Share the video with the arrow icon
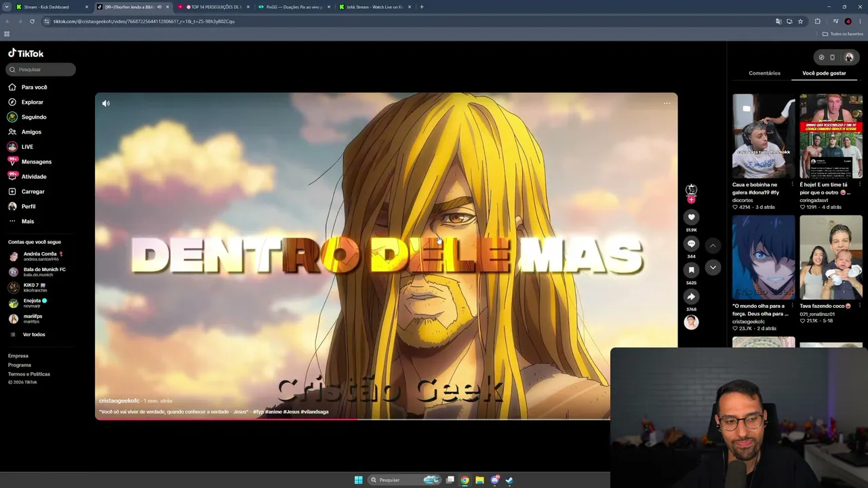This screenshot has height=488, width=868. (x=691, y=296)
